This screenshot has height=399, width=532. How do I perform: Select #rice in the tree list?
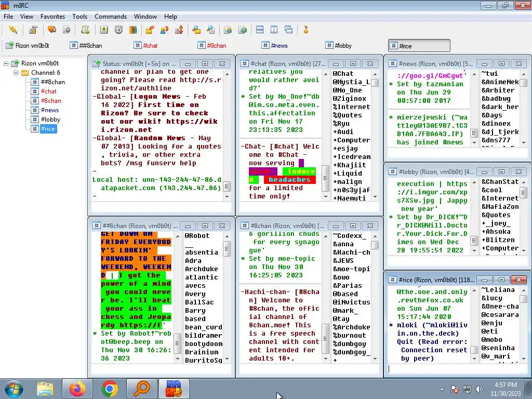pyautogui.click(x=48, y=129)
